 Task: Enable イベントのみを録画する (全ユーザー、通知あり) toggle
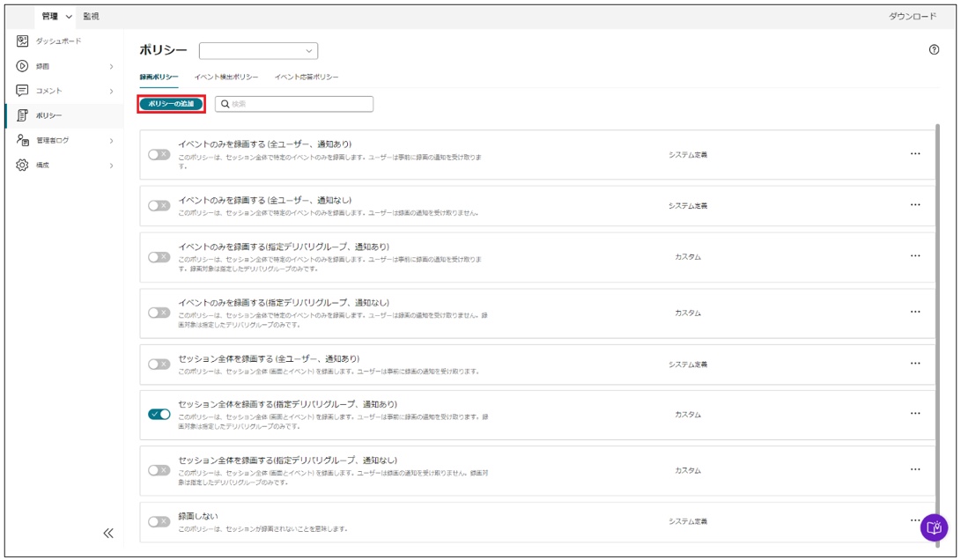(159, 155)
